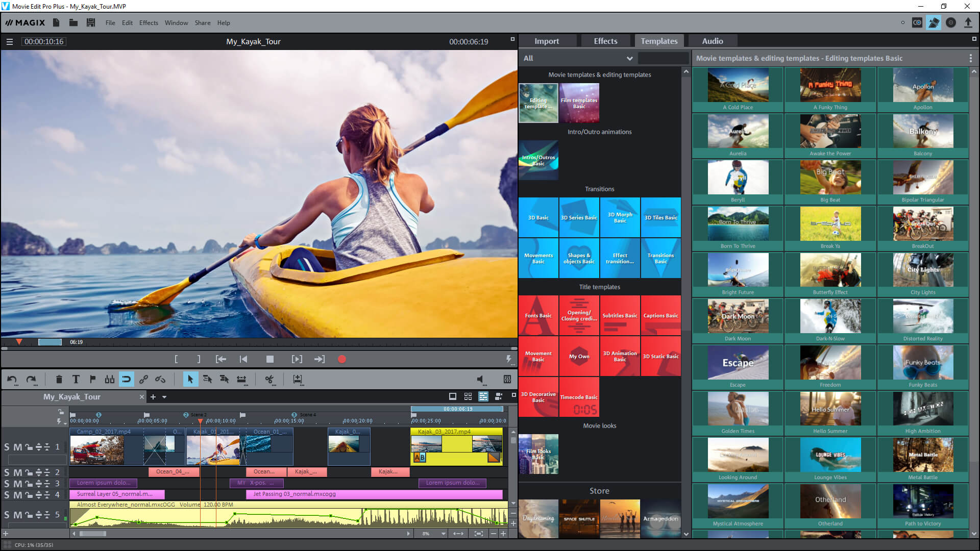Screen dimensions: 980x551
Task: Toggle the lock on track 3
Action: coord(29,483)
